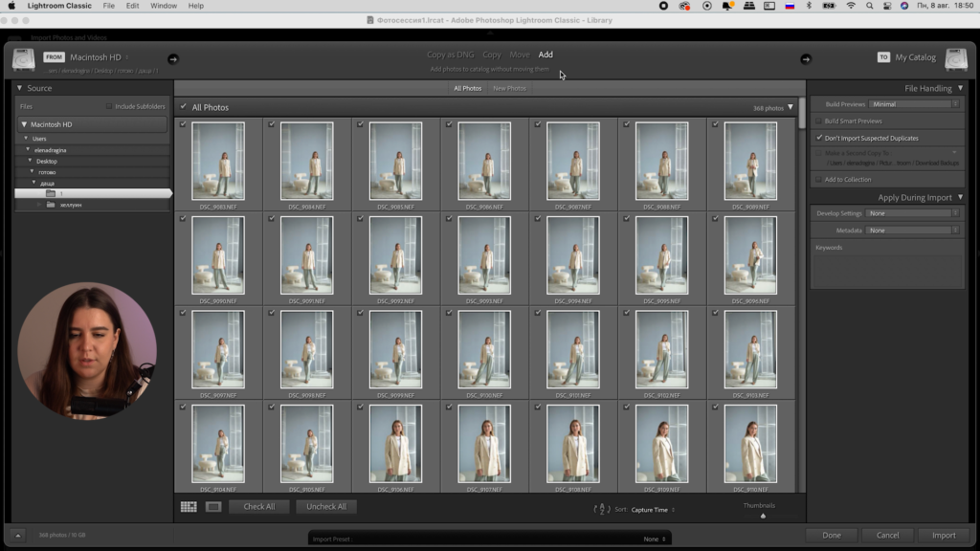
Task: Click the arrow icon next to Macintosh HD source
Action: 173,58
